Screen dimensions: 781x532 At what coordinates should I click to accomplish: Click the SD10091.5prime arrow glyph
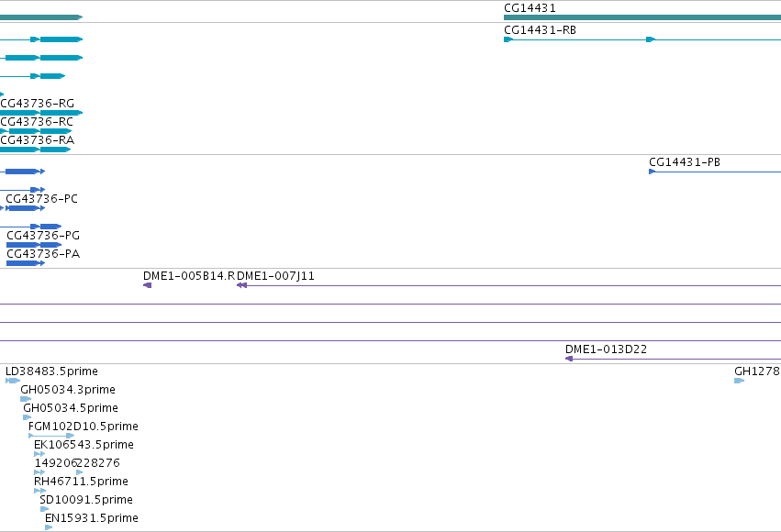point(44,509)
